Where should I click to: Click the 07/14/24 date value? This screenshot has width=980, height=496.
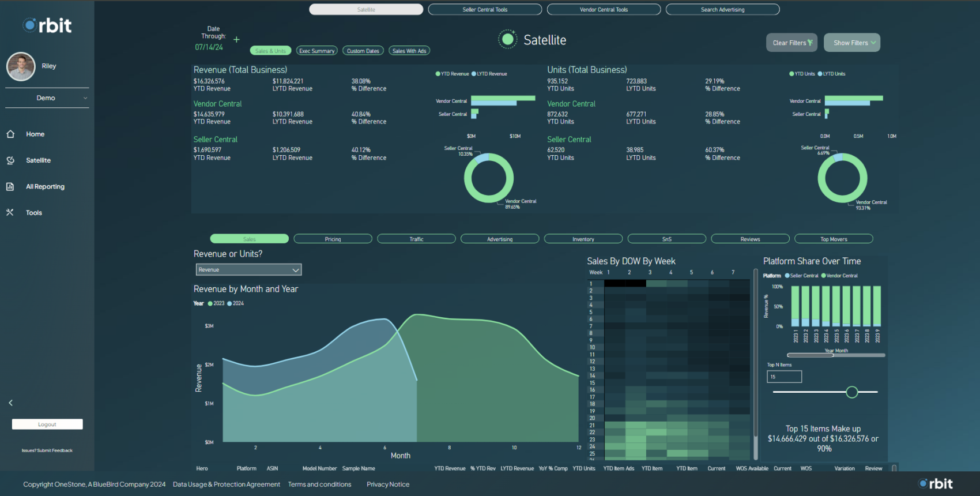click(x=209, y=47)
